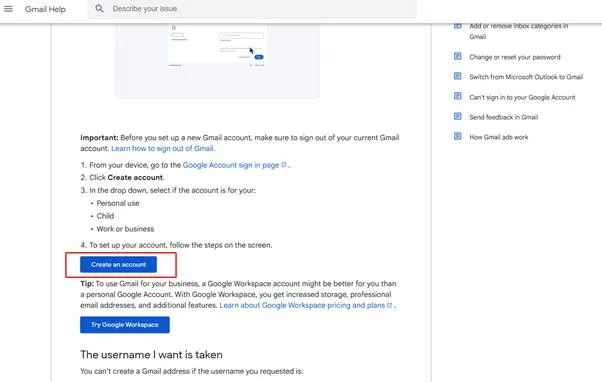Open 'Learn how to sign out of Gmail' link

pos(162,149)
